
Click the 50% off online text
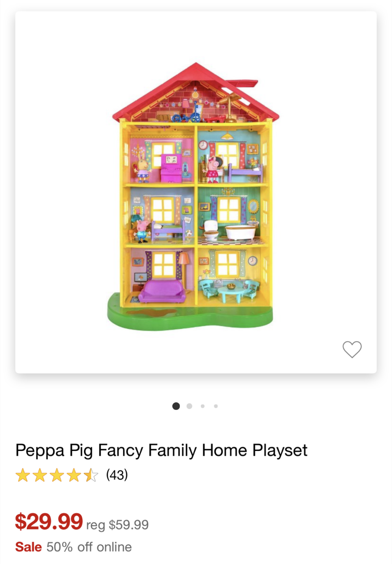(x=89, y=547)
